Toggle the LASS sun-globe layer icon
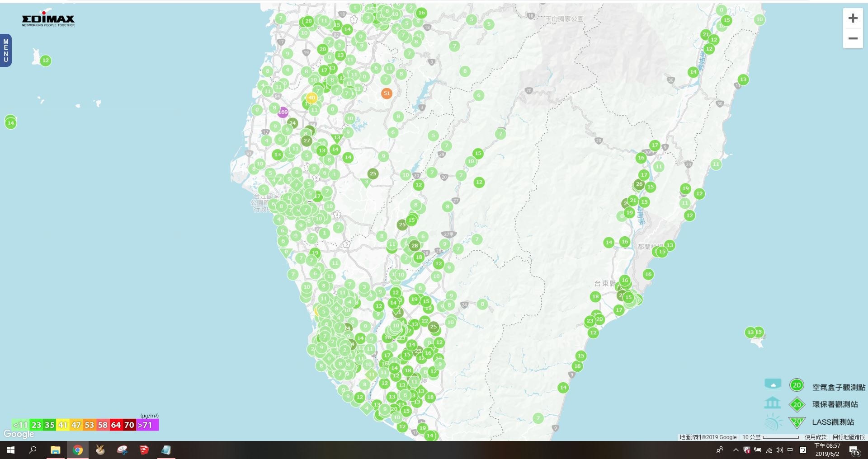 (x=773, y=422)
